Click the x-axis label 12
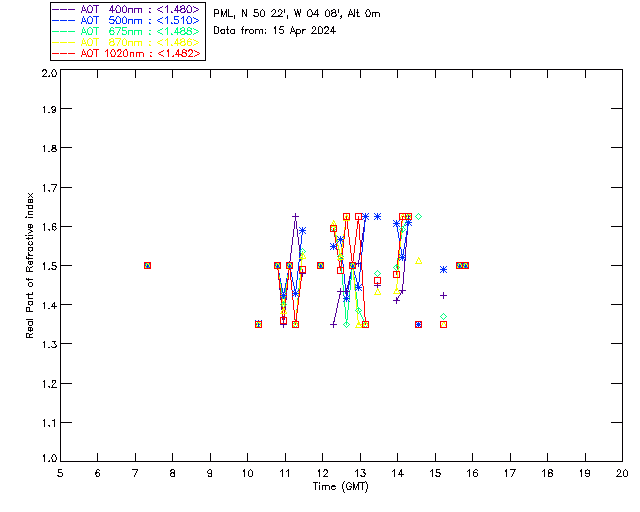Viewport: 640px width, 512px height. [x=322, y=473]
